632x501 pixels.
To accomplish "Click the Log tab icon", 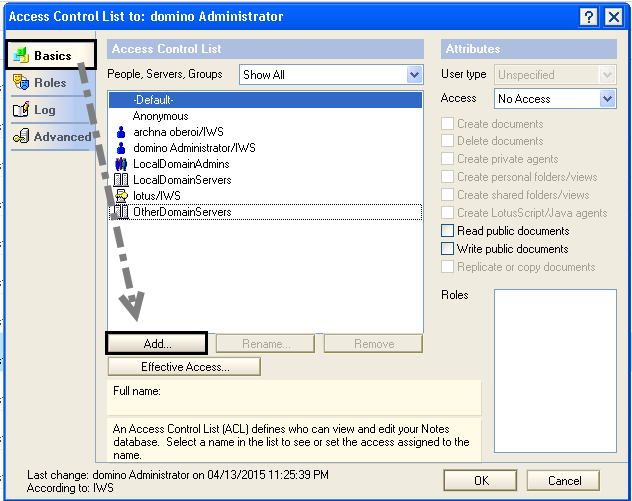I will (x=21, y=110).
